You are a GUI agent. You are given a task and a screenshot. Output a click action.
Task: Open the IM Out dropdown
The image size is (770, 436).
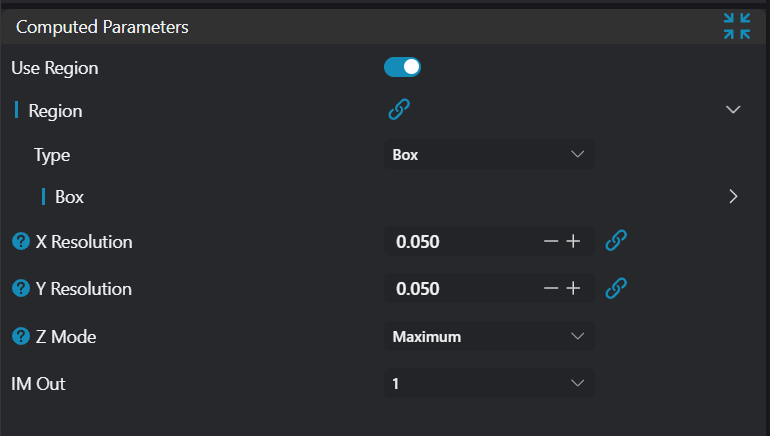click(488, 383)
